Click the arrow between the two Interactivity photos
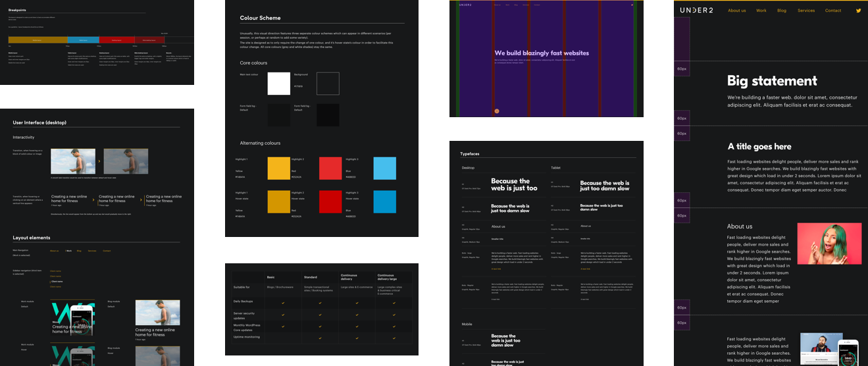868x366 pixels. pos(99,161)
